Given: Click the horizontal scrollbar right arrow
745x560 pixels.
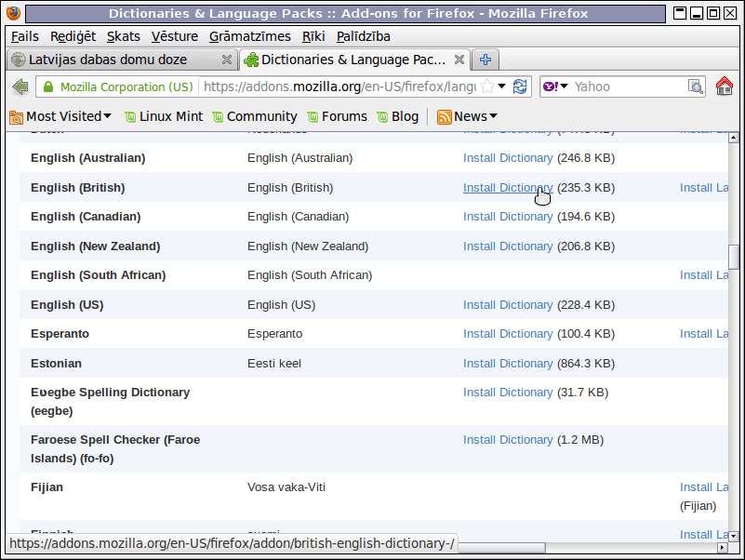Looking at the screenshot, I should [723, 548].
